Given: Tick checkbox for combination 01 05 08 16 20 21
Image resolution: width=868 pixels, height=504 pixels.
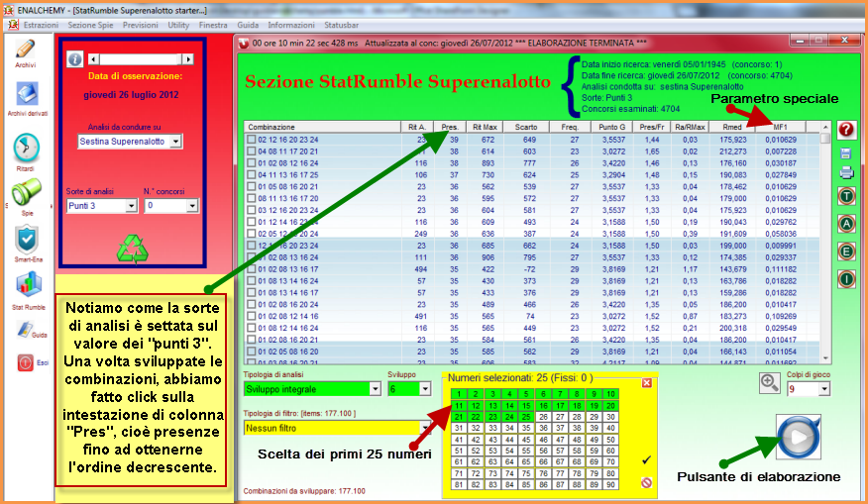Looking at the screenshot, I should 252,187.
